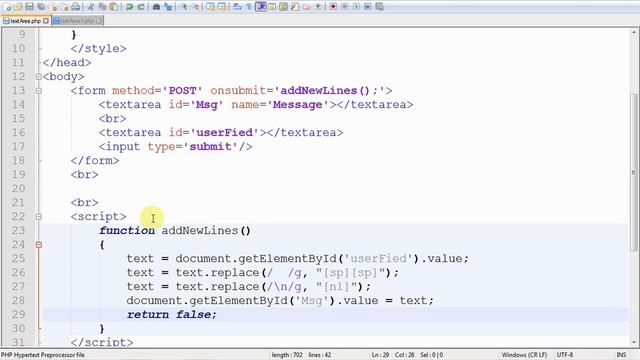Image resolution: width=640 pixels, height=360 pixels.
Task: Click the Redo toolbar icon
Action: click(x=141, y=7)
